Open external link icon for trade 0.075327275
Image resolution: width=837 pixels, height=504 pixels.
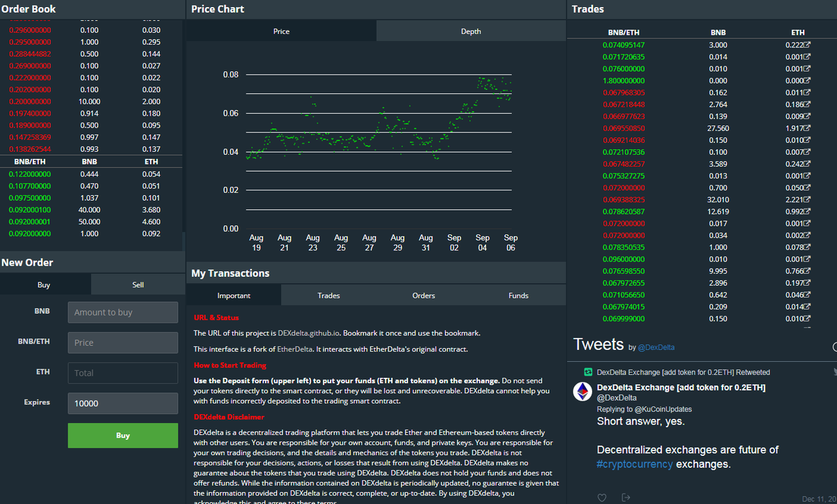[x=808, y=176]
